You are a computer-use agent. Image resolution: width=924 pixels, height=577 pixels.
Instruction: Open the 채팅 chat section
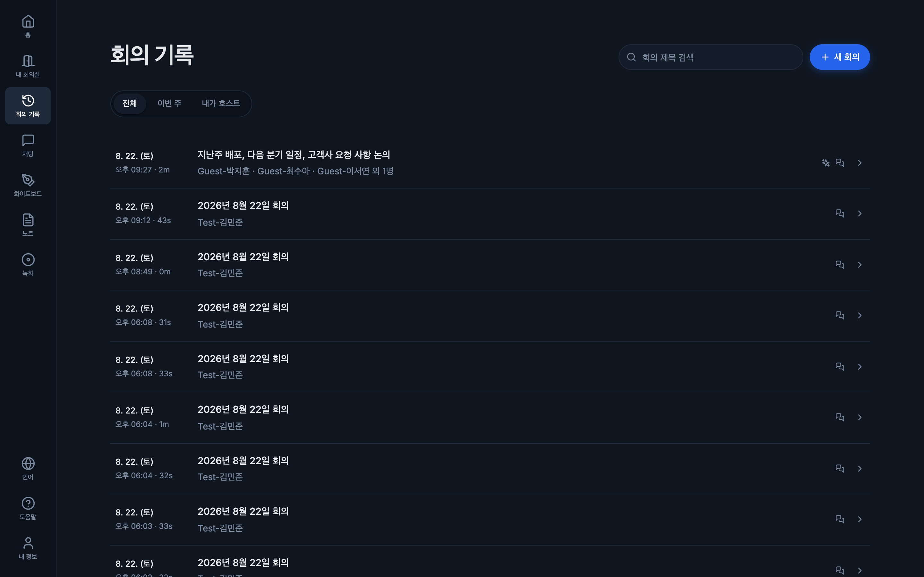coord(28,146)
